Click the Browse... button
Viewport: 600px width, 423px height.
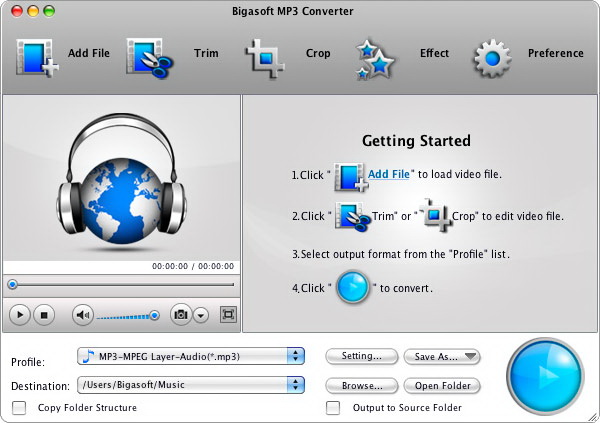(361, 385)
